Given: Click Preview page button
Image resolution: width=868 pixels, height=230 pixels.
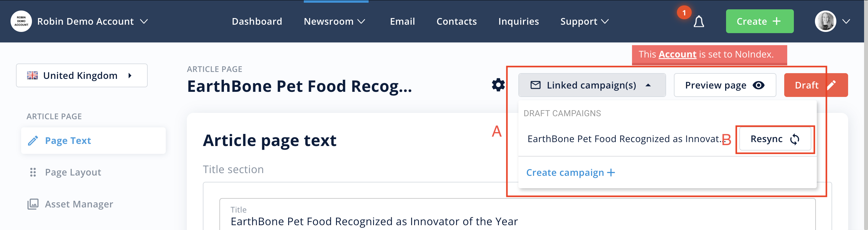Looking at the screenshot, I should click(725, 85).
